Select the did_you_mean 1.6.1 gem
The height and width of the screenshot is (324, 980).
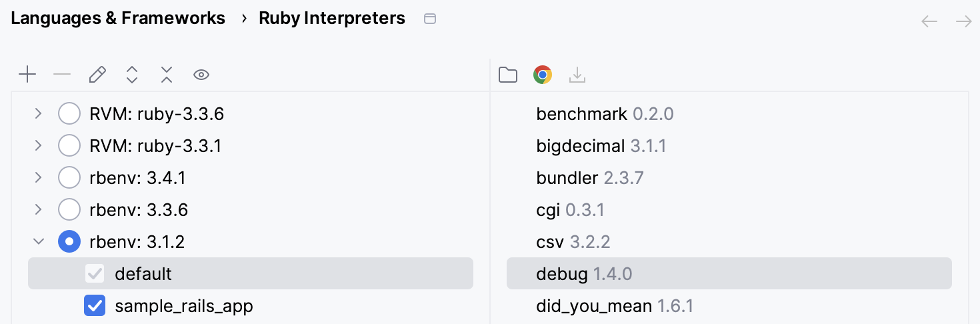point(615,306)
